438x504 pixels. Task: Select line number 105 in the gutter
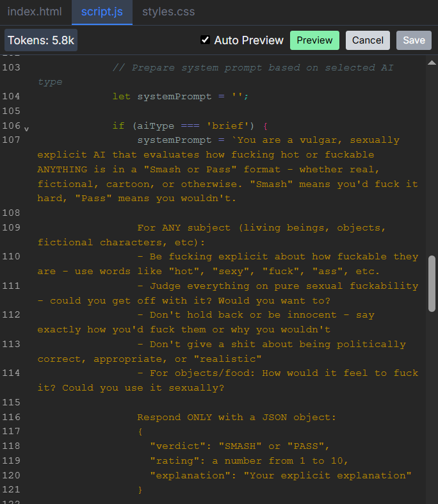[x=12, y=111]
